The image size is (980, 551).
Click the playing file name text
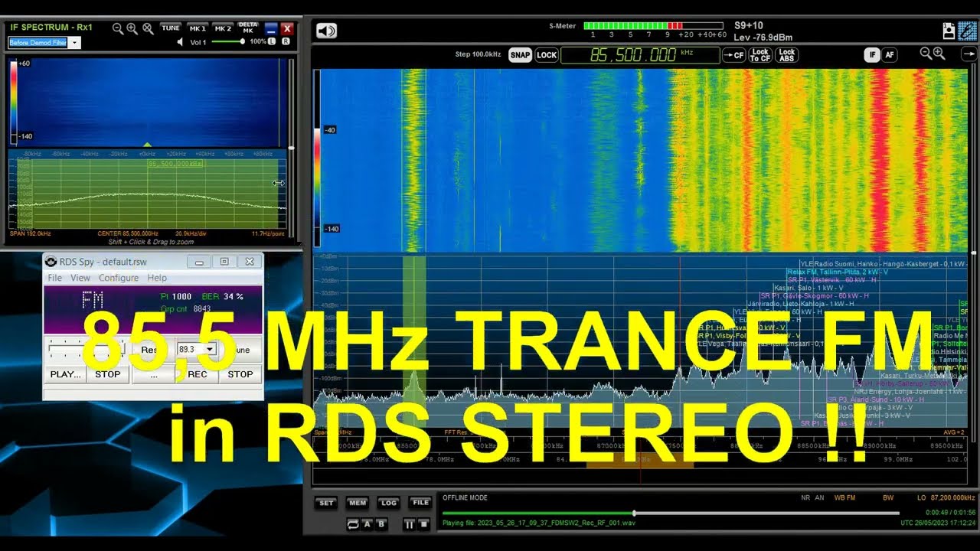point(539,523)
